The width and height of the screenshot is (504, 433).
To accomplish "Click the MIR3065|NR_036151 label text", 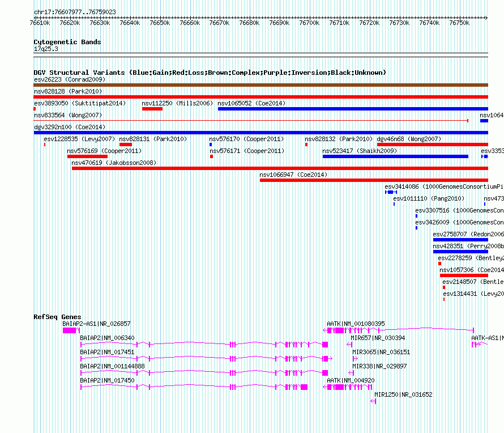I will 381,353.
